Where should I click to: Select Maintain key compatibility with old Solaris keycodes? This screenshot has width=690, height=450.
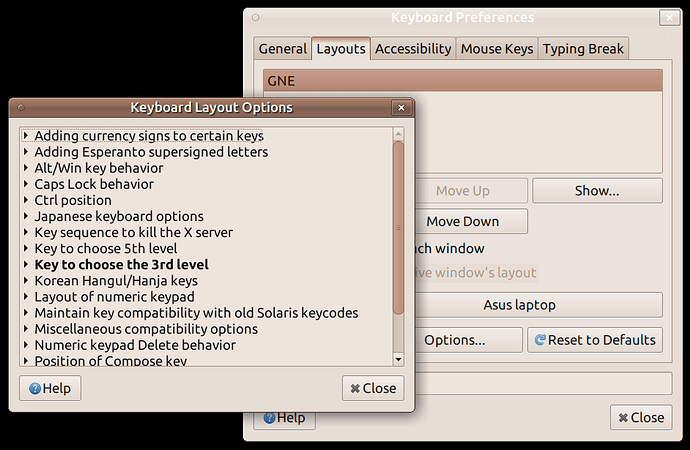pos(196,313)
